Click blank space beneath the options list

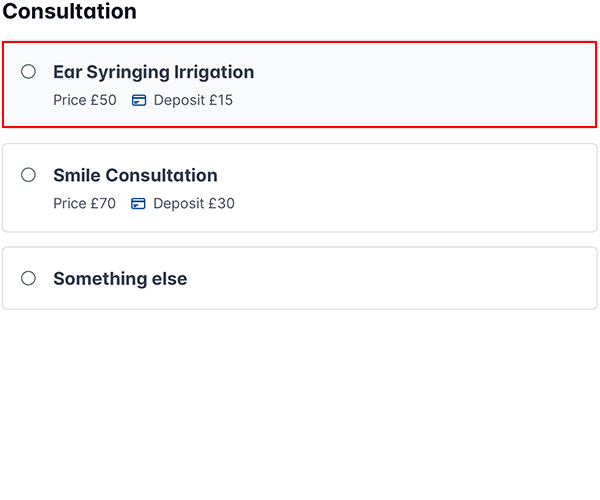coord(300,400)
